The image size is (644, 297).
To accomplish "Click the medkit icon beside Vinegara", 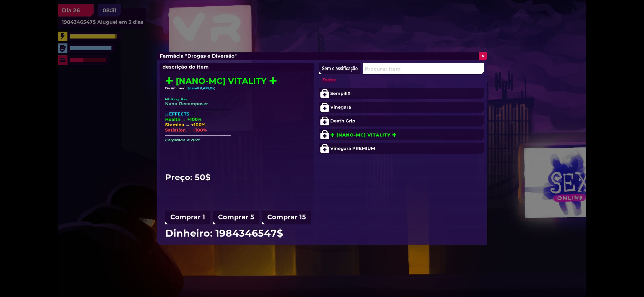I will [324, 108].
